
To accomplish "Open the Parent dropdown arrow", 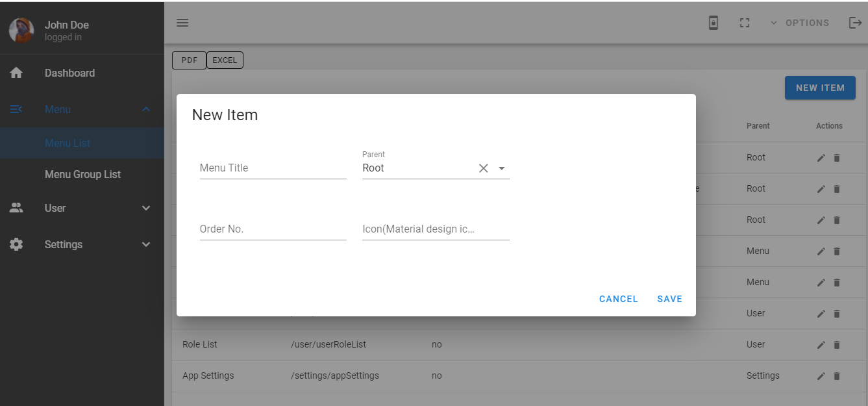I will 501,168.
